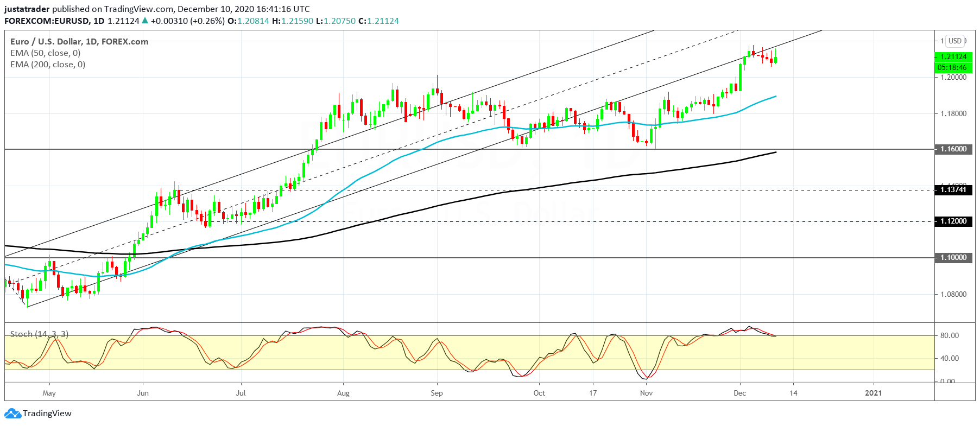The image size is (980, 426).
Task: Select the Stoch (14, 3, 3) indicator legend
Action: click(39, 334)
